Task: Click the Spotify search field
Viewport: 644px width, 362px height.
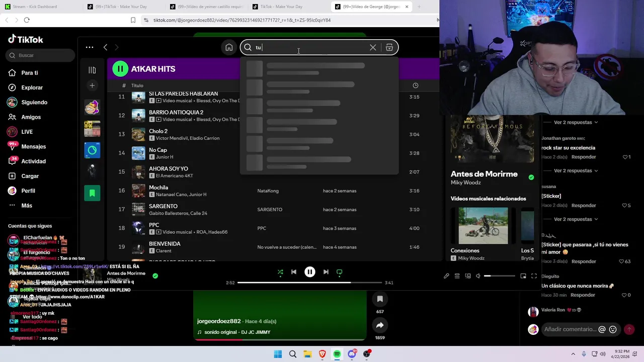Action: (x=319, y=47)
